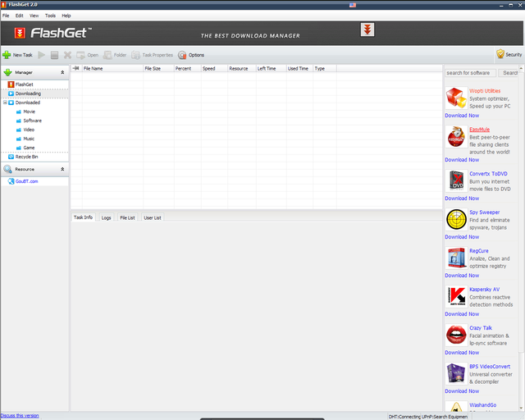Sort by Percent column header
Viewport: 525px width, 420px height.
(188, 68)
